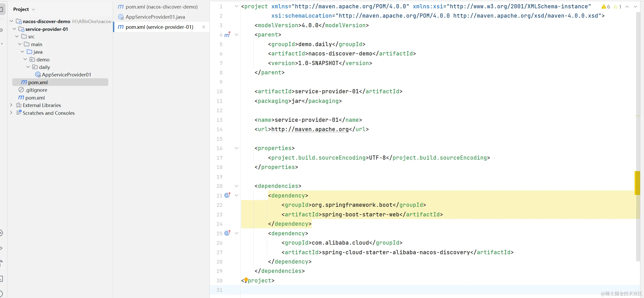The image size is (644, 298).
Task: Go to previous highlighted error arrow
Action: click(627, 7)
